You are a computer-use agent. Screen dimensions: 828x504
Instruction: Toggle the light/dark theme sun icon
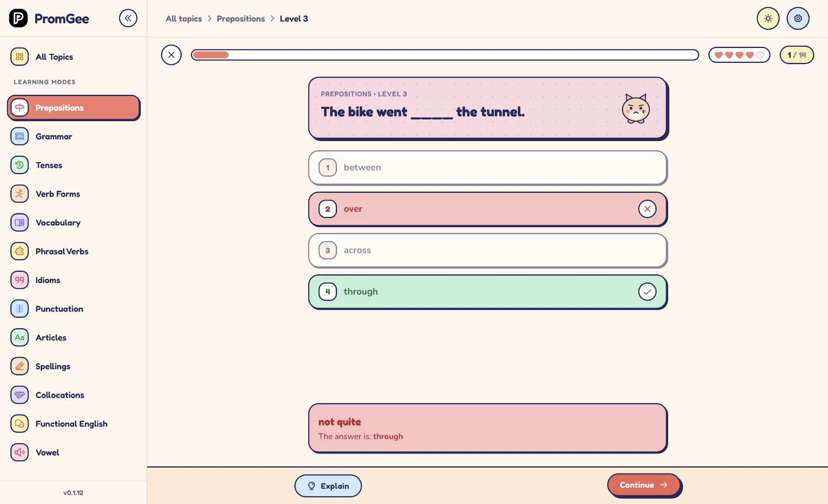coord(768,19)
